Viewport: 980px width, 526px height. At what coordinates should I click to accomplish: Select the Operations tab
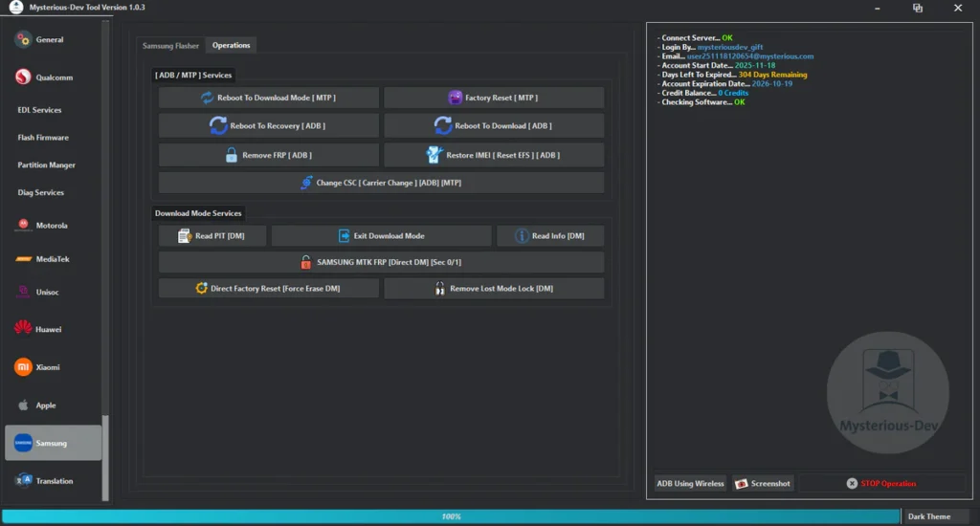[231, 46]
